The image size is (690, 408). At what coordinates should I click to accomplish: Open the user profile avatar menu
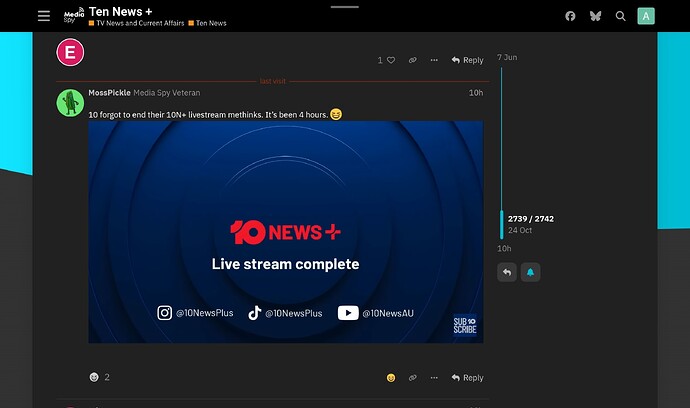click(x=646, y=16)
